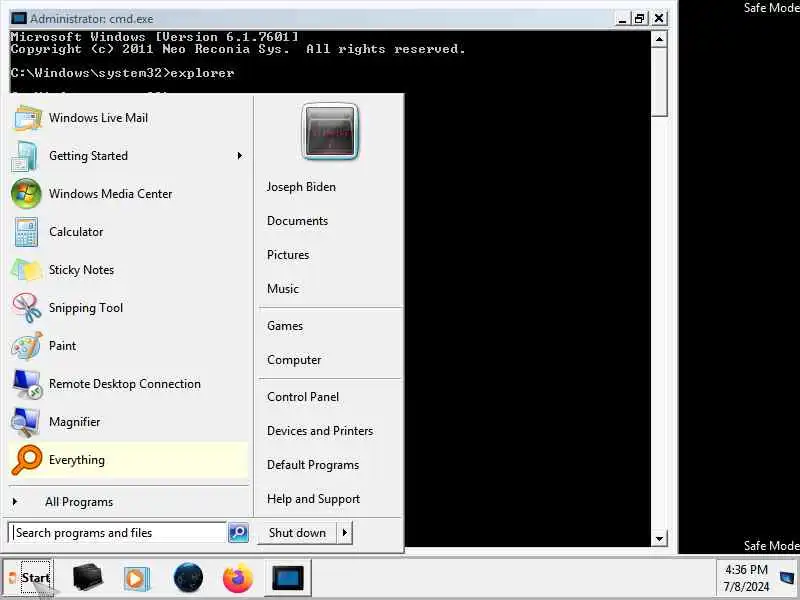Minimize the cmd.exe window

(x=622, y=19)
